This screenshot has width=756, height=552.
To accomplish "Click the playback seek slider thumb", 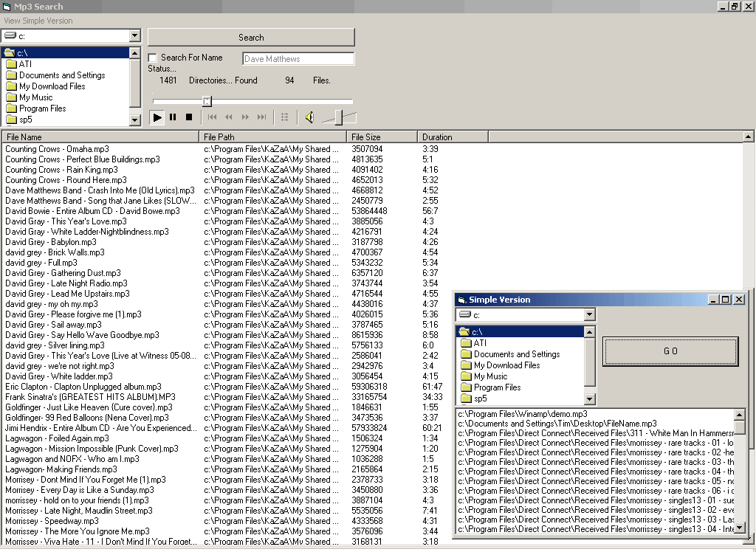I will [x=207, y=101].
